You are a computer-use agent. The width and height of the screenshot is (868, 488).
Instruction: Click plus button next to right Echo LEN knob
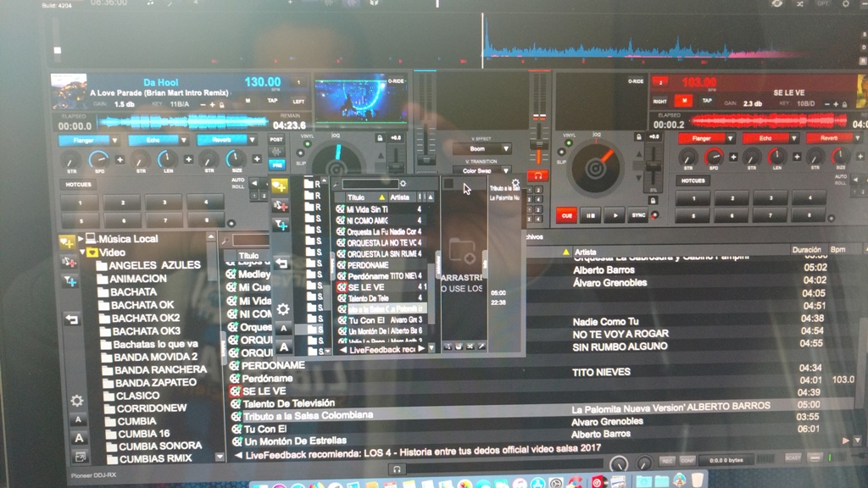tap(797, 157)
